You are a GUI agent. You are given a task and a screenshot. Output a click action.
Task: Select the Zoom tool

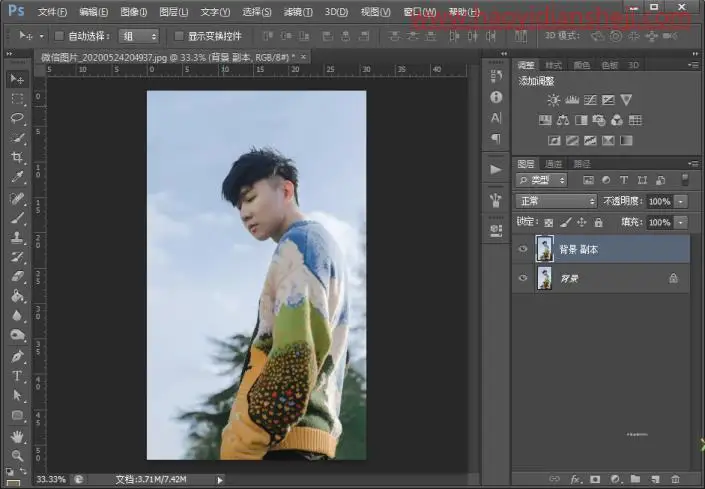(17, 455)
